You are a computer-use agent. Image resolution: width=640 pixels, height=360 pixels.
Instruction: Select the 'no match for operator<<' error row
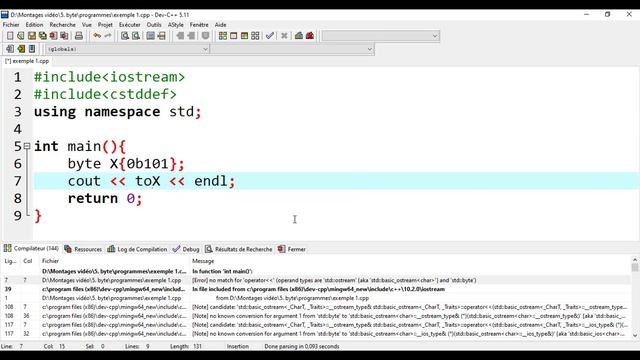316,280
